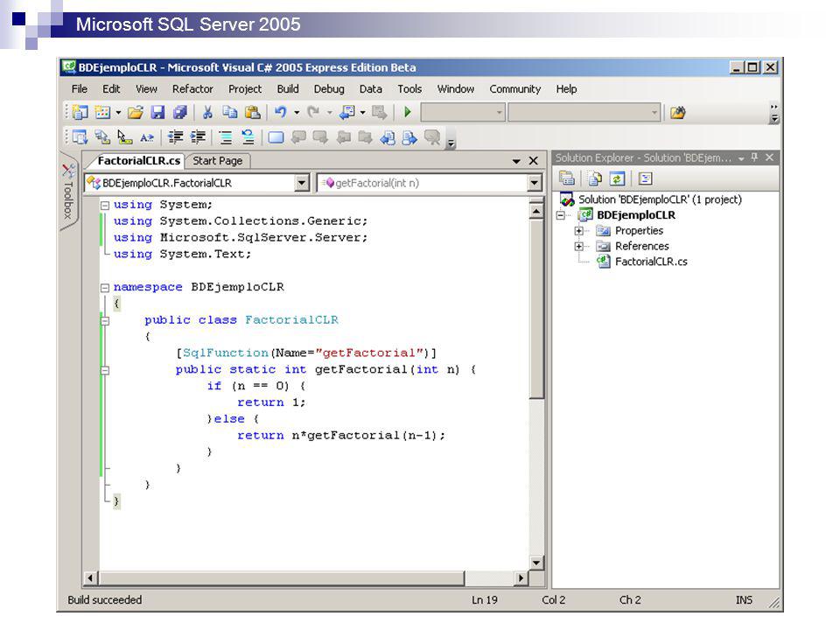Cut selection with the scissors icon
The width and height of the screenshot is (840, 630).
(x=207, y=113)
